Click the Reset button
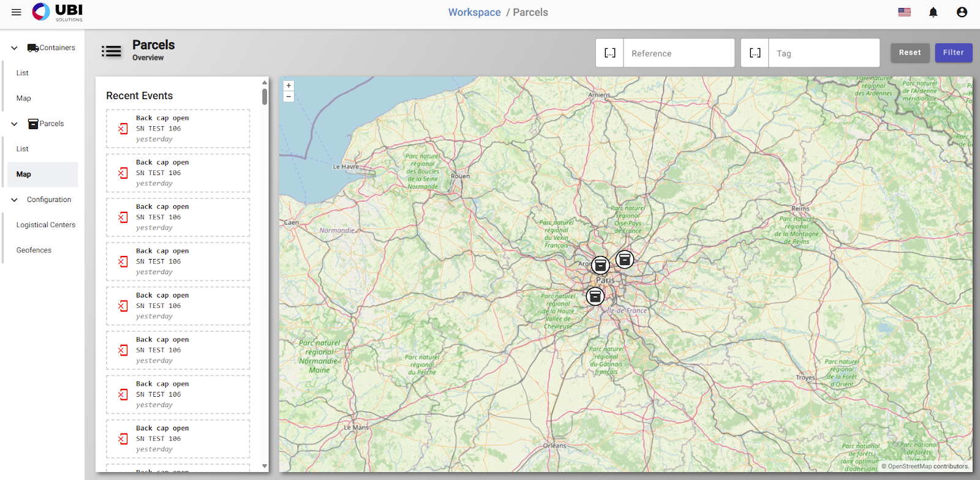This screenshot has height=480, width=980. pyautogui.click(x=910, y=53)
